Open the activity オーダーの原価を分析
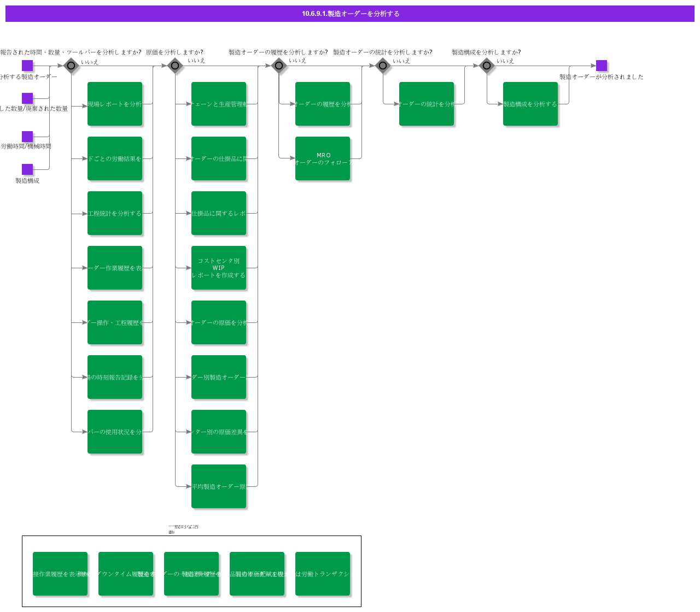 pos(219,322)
